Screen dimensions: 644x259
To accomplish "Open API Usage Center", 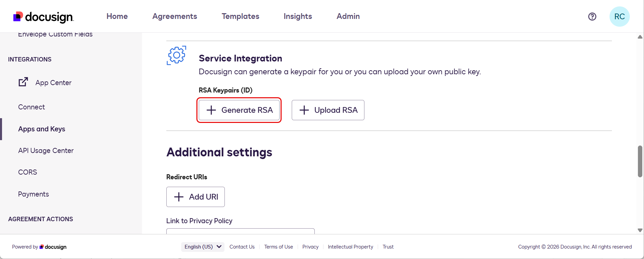I will [46, 151].
